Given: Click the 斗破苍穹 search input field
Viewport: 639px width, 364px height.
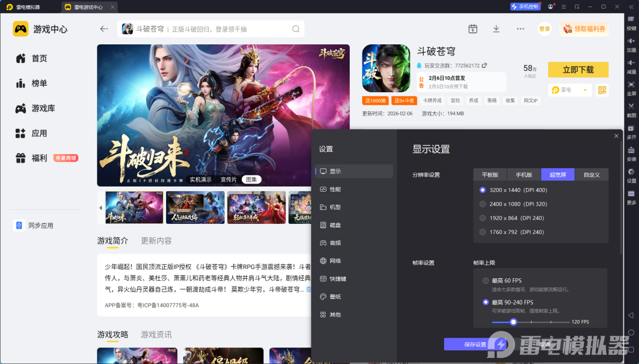Looking at the screenshot, I should (x=211, y=29).
